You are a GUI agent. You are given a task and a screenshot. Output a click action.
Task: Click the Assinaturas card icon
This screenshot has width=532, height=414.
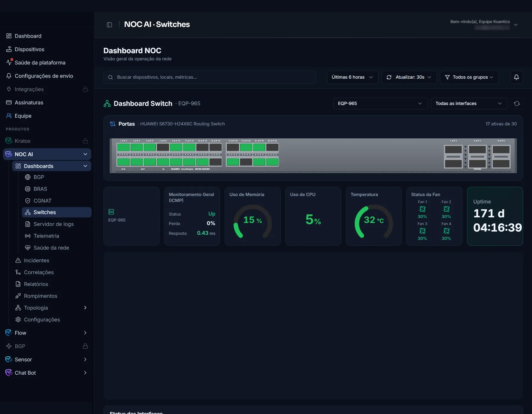click(x=9, y=102)
